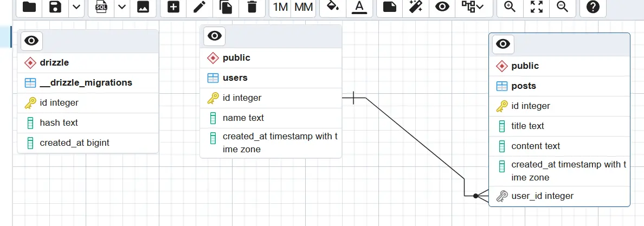
Task: Zoom to fit the diagram
Action: click(x=536, y=7)
